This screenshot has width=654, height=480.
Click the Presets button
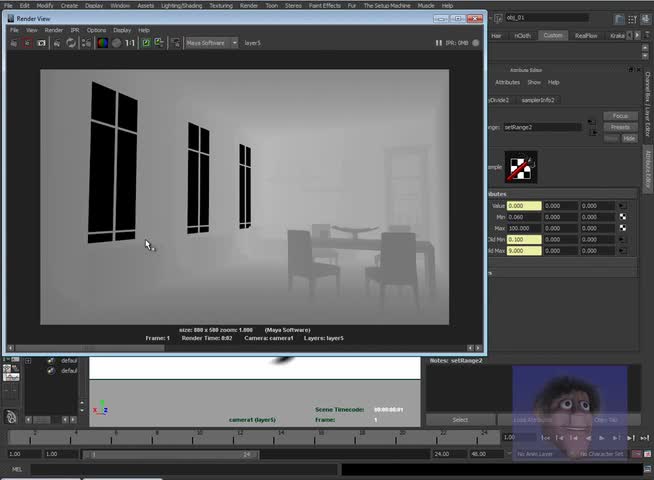pos(620,127)
